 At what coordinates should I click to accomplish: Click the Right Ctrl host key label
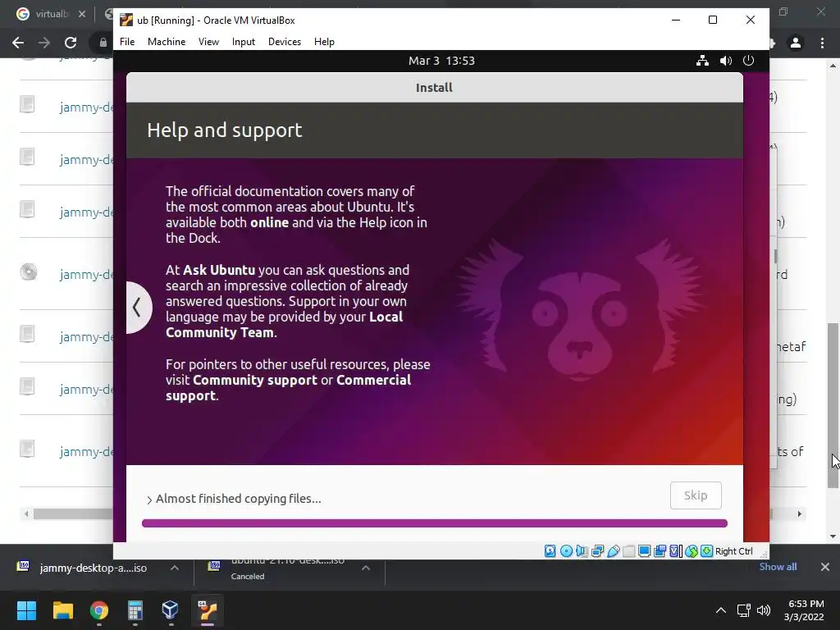(x=734, y=551)
